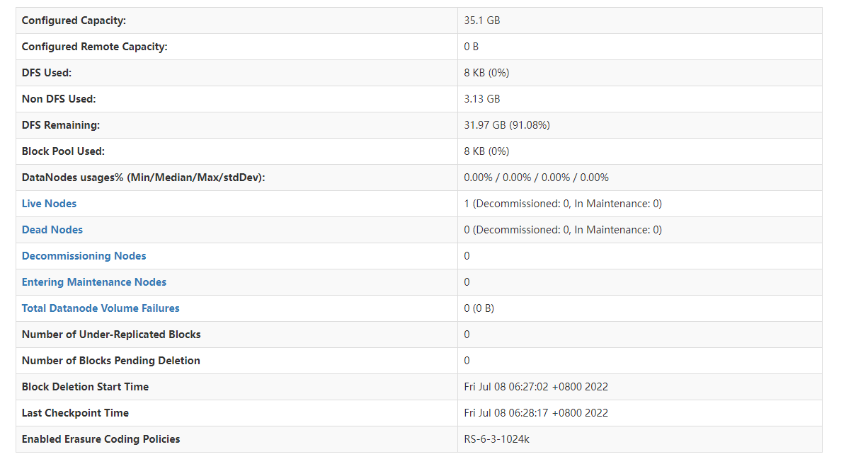Select the Non DFS Used value 3.13 GB

(x=482, y=99)
